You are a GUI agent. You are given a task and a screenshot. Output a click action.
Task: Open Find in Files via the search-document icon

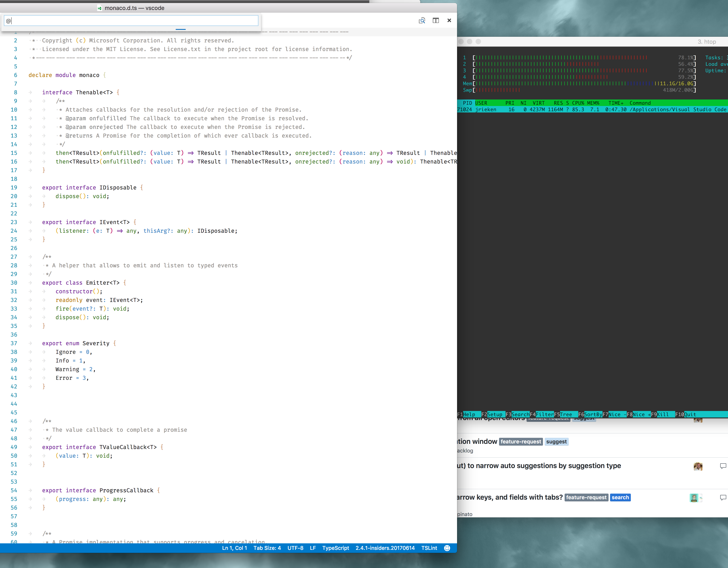422,20
